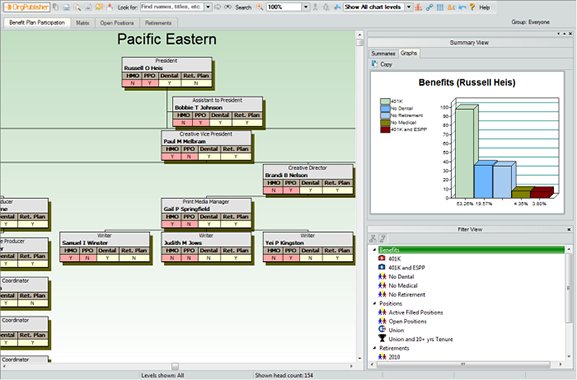The width and height of the screenshot is (577, 380).
Task: Switch to the Summaries tab in Summary View
Action: point(383,54)
